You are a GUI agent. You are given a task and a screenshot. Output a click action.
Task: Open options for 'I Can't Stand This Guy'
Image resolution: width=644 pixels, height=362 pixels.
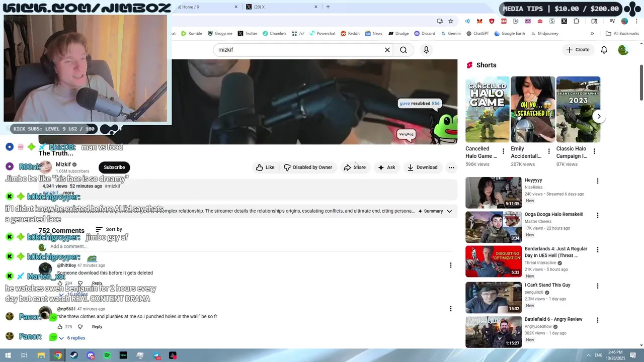pyautogui.click(x=598, y=286)
